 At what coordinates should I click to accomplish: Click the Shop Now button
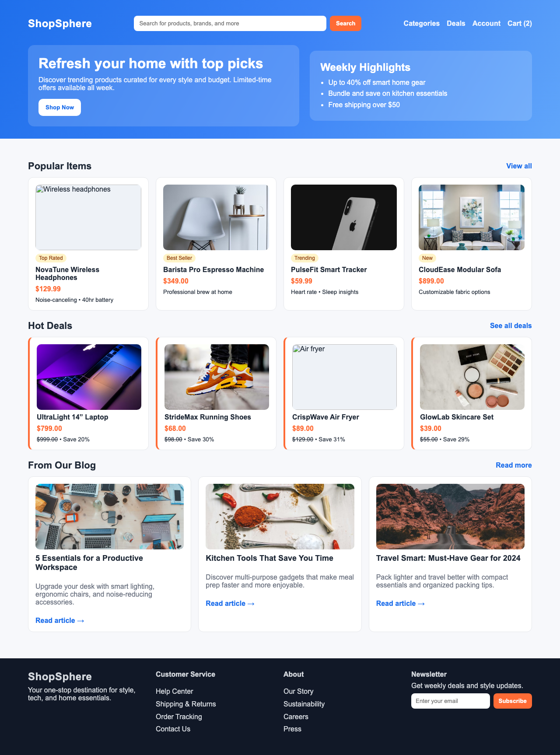(59, 108)
